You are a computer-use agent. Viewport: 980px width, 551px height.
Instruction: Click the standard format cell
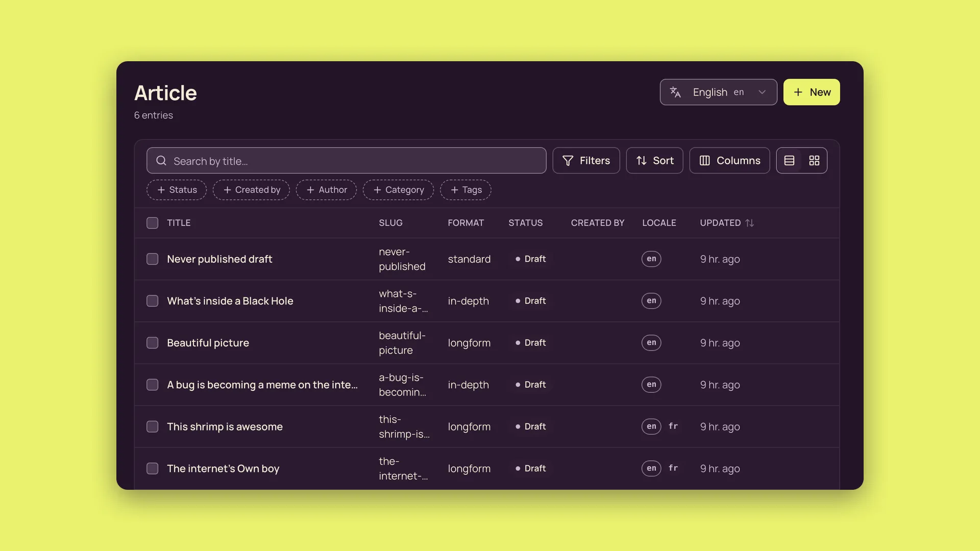(469, 259)
